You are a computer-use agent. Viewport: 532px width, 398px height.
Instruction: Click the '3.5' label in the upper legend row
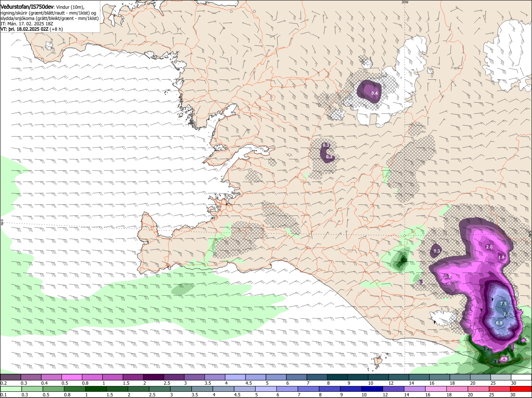tap(208, 383)
